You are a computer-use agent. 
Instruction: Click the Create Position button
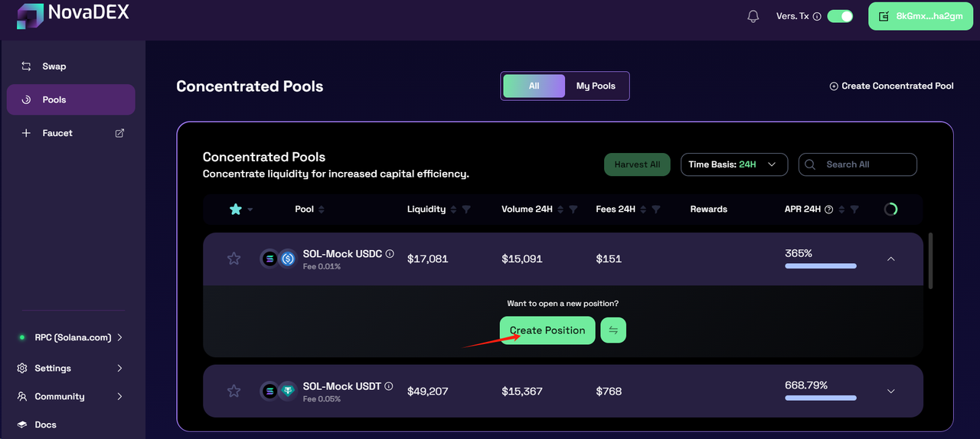tap(547, 330)
